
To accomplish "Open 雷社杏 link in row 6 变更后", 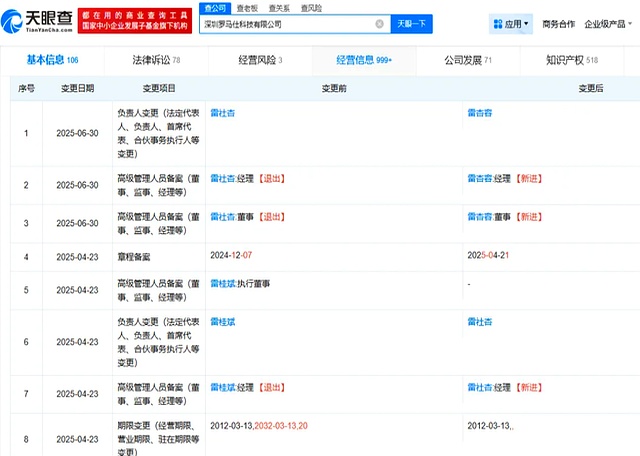I will click(x=480, y=322).
